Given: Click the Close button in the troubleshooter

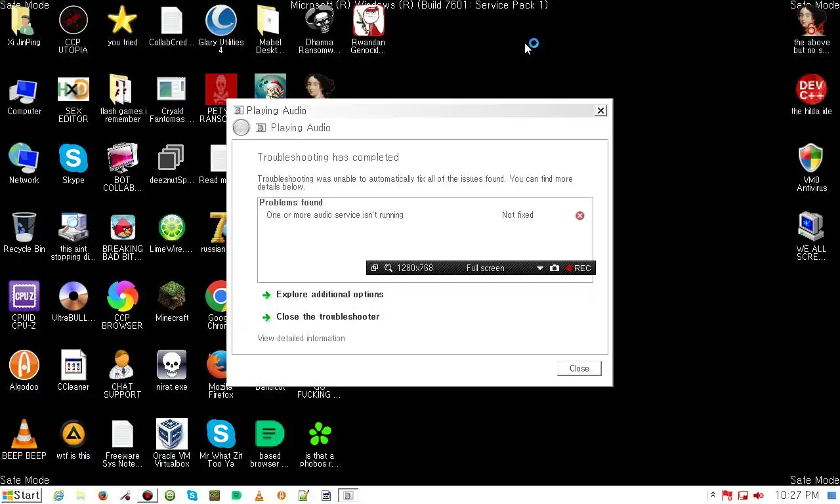Looking at the screenshot, I should [579, 368].
